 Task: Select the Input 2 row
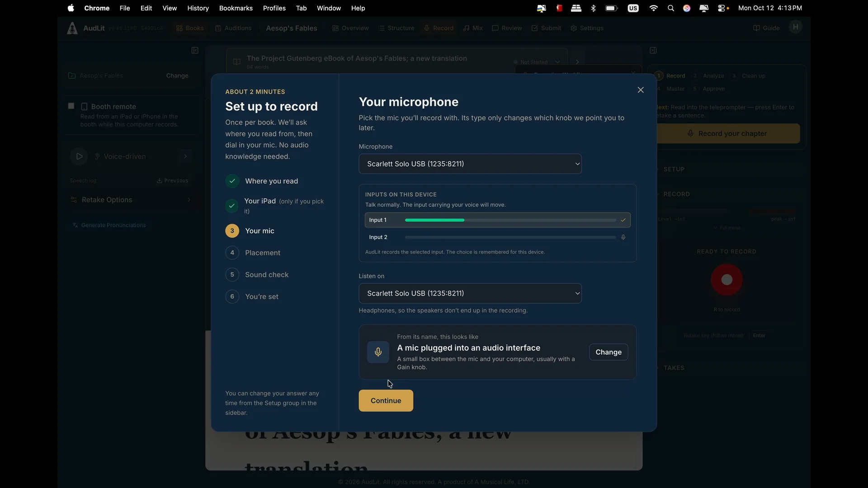(x=497, y=237)
